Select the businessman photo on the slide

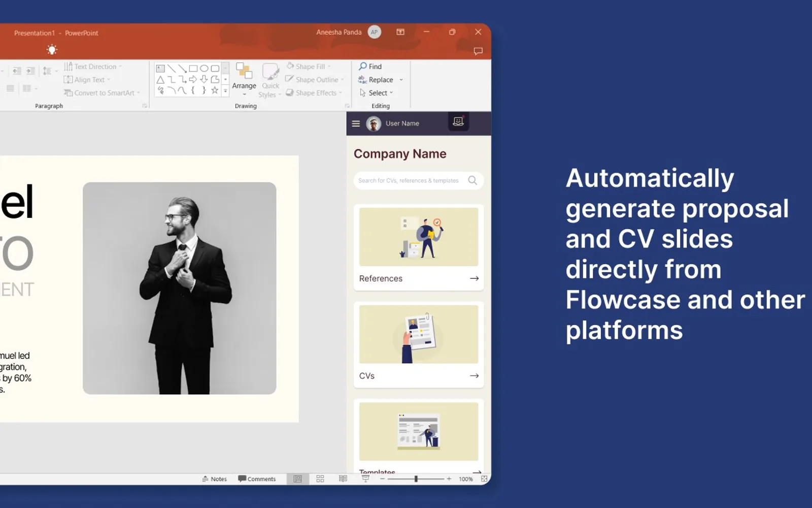[180, 288]
